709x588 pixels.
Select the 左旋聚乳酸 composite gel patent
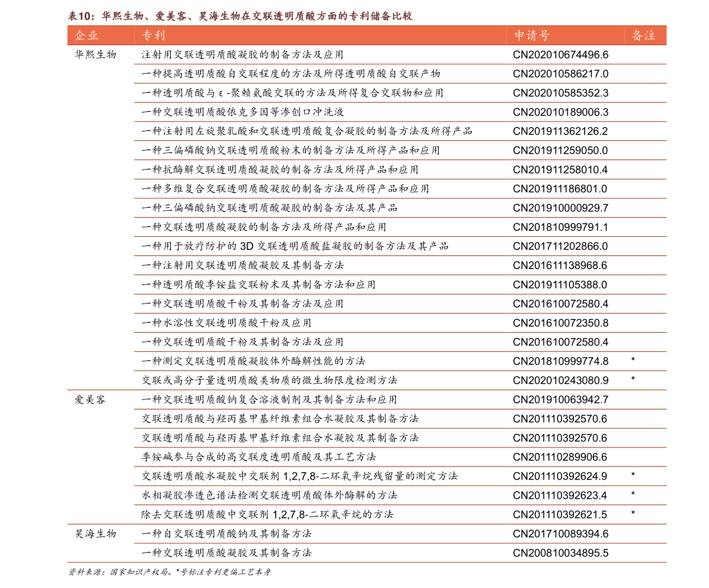307,131
